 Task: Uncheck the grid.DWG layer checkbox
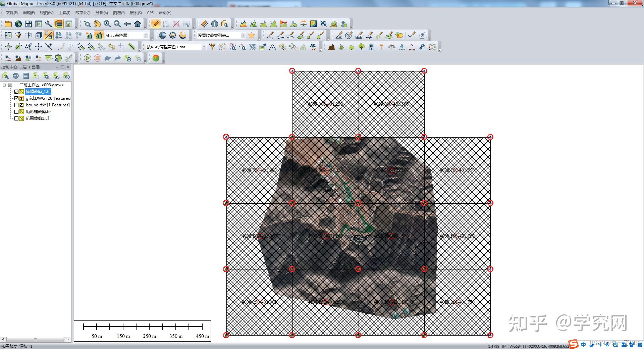[x=16, y=98]
